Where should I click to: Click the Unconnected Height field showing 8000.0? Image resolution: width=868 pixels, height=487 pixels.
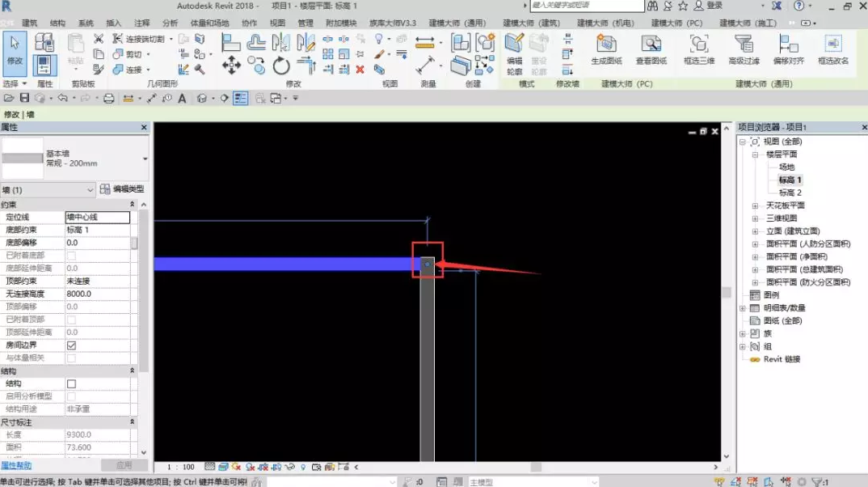pos(97,294)
